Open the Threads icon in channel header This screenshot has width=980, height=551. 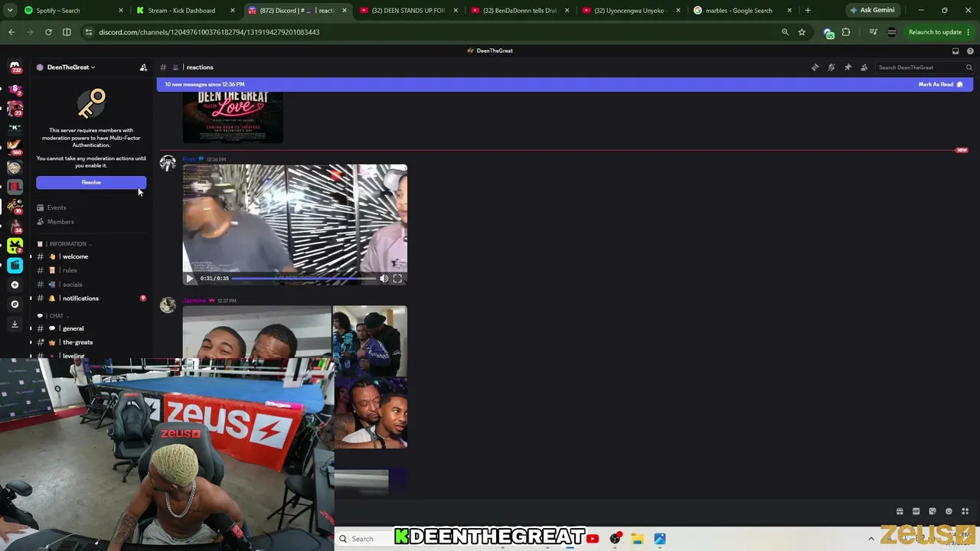(x=815, y=67)
